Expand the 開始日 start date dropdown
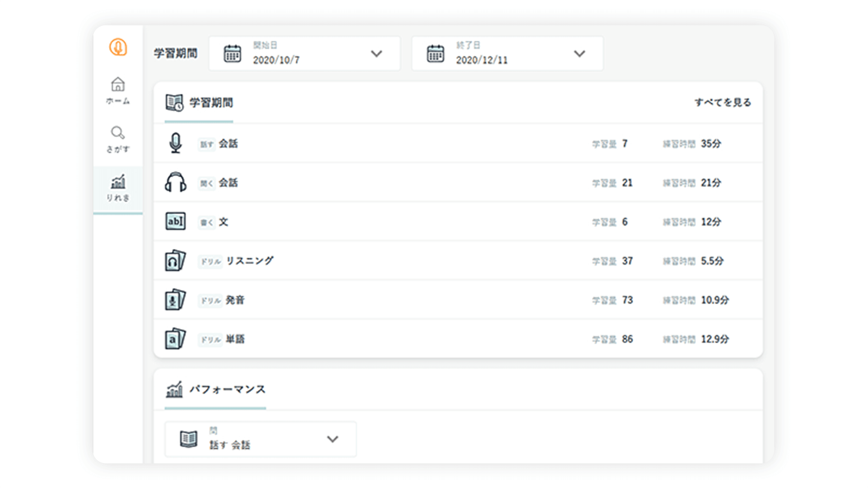The height and width of the screenshot is (488, 868). 376,54
